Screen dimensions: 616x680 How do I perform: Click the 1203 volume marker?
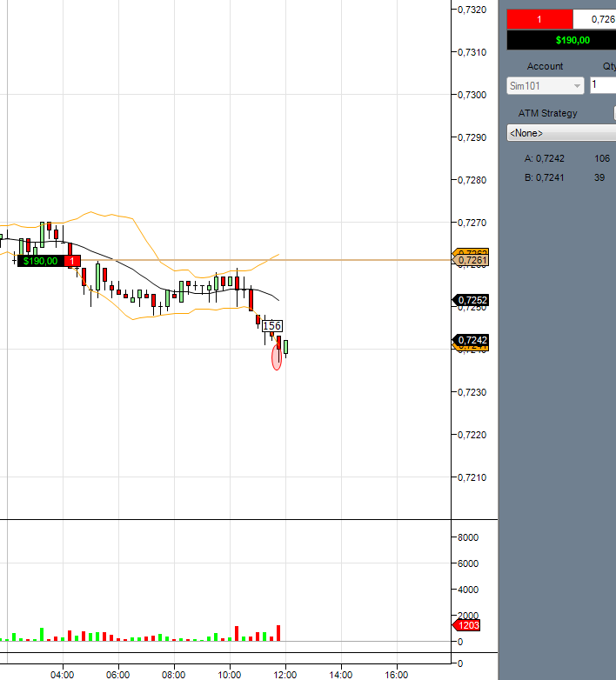coord(466,625)
